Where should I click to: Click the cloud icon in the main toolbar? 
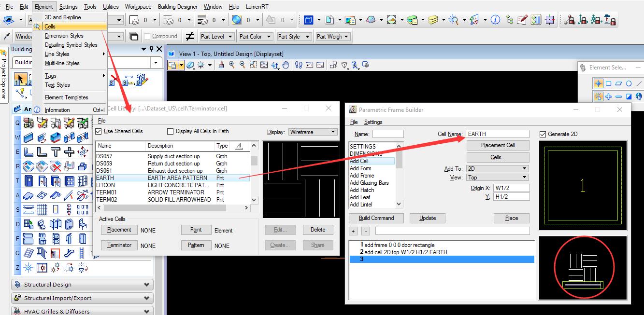(371, 20)
